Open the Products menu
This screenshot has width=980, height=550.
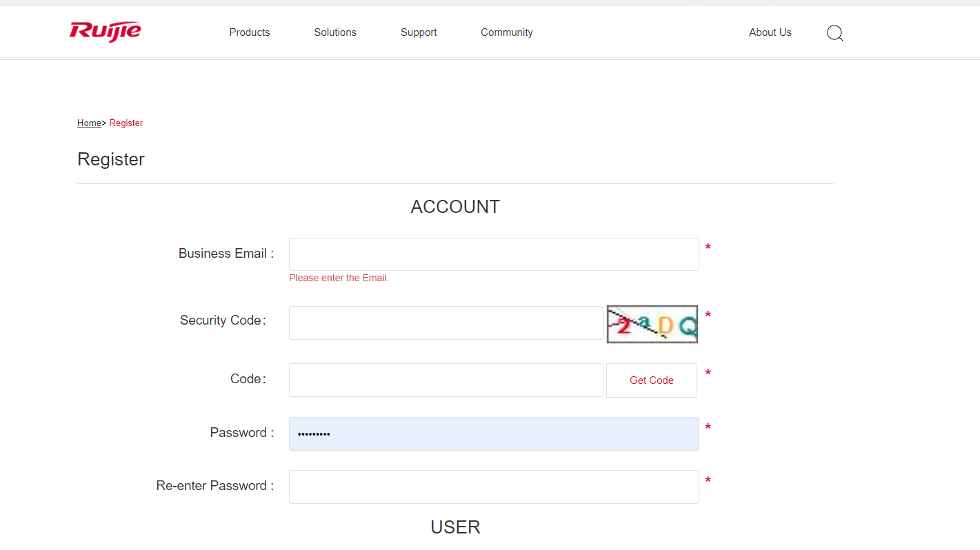[250, 32]
